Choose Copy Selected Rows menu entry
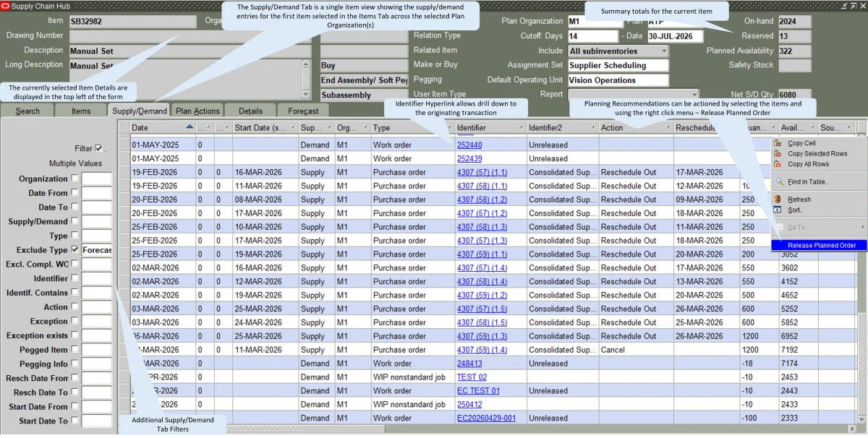The width and height of the screenshot is (868, 438). click(x=817, y=153)
